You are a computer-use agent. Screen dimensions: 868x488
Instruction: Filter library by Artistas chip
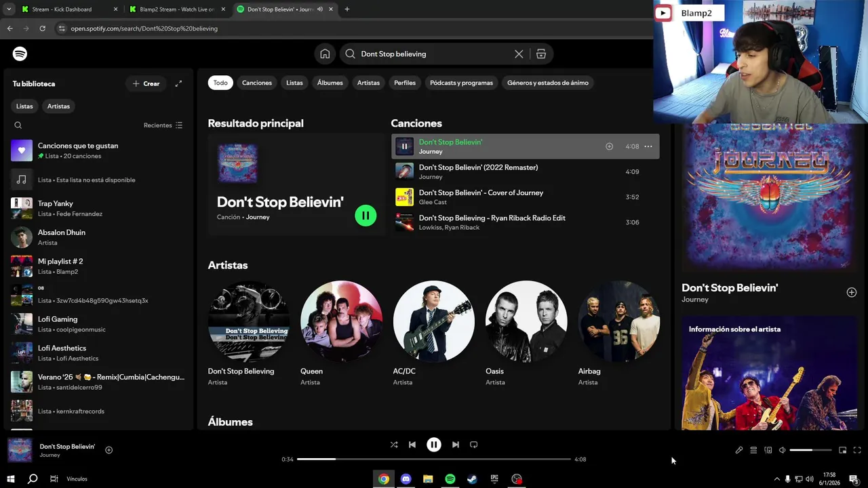coord(58,106)
